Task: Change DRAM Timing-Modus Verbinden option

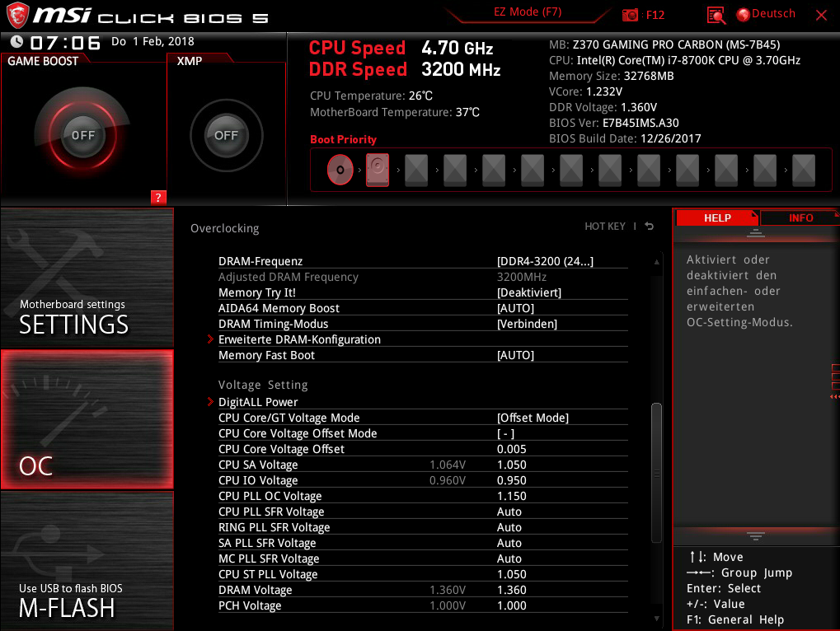Action: [527, 324]
